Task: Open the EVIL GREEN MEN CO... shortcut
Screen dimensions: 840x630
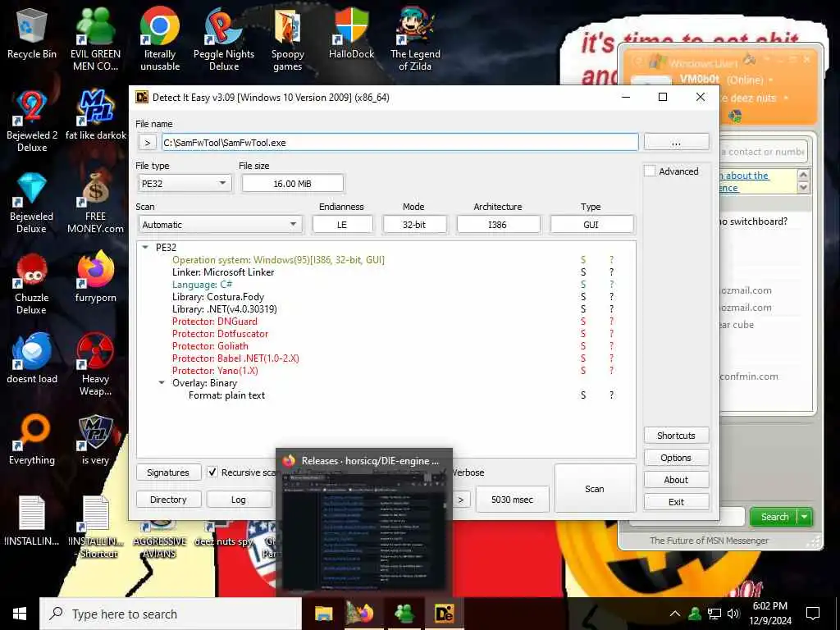Action: coord(95,39)
